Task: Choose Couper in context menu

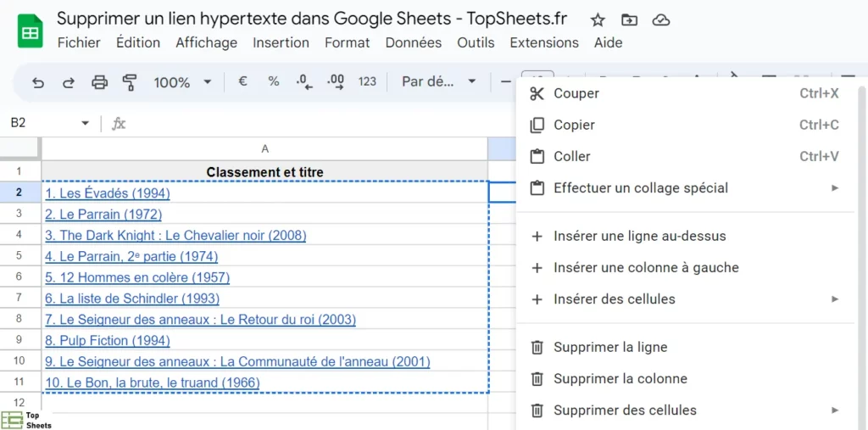Action: click(x=685, y=93)
